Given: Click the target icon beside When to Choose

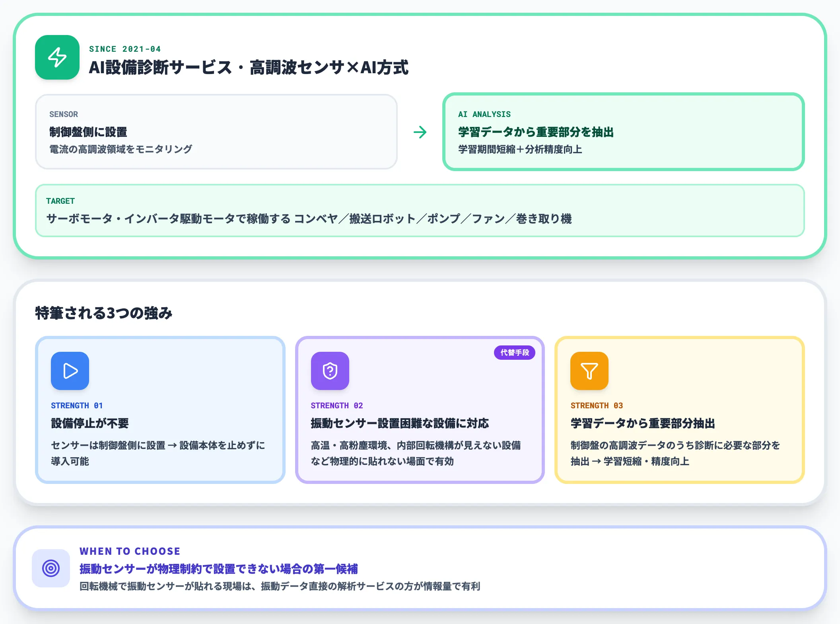Looking at the screenshot, I should (x=51, y=568).
